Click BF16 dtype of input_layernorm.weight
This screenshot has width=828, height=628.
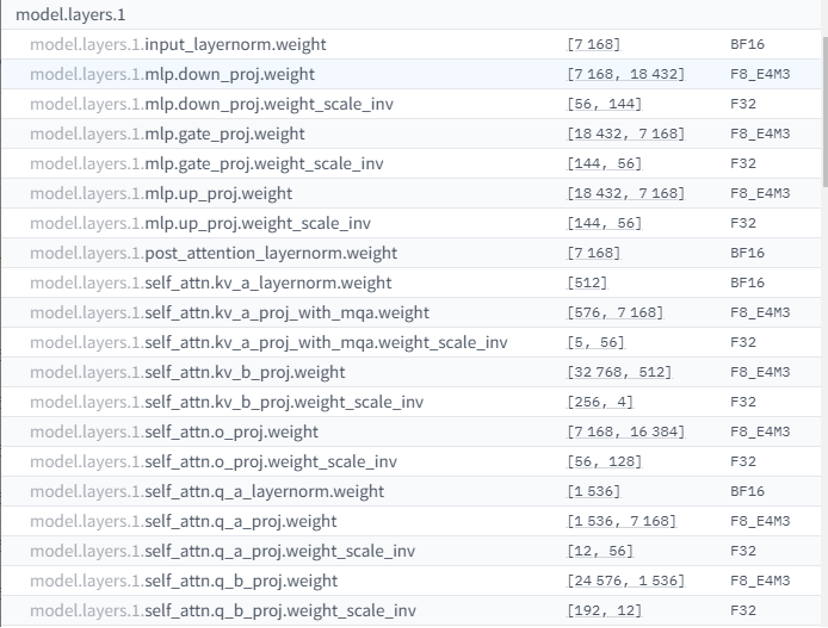click(747, 44)
